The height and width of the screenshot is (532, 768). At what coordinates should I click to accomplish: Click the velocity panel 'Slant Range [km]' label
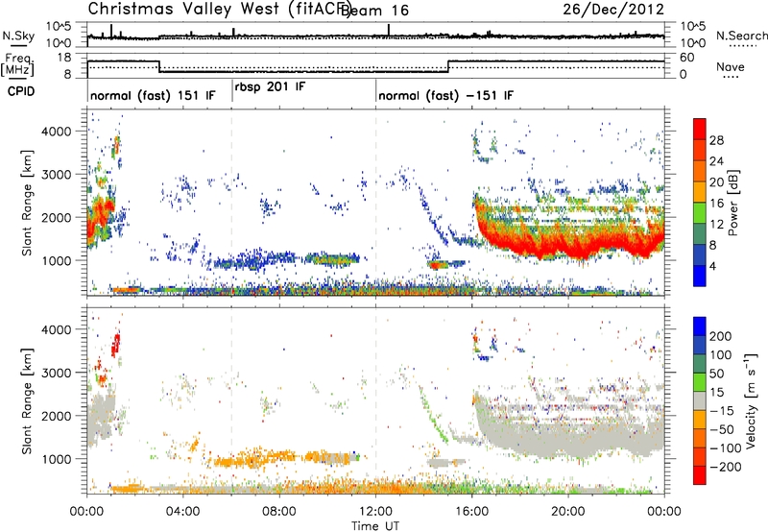(27, 401)
